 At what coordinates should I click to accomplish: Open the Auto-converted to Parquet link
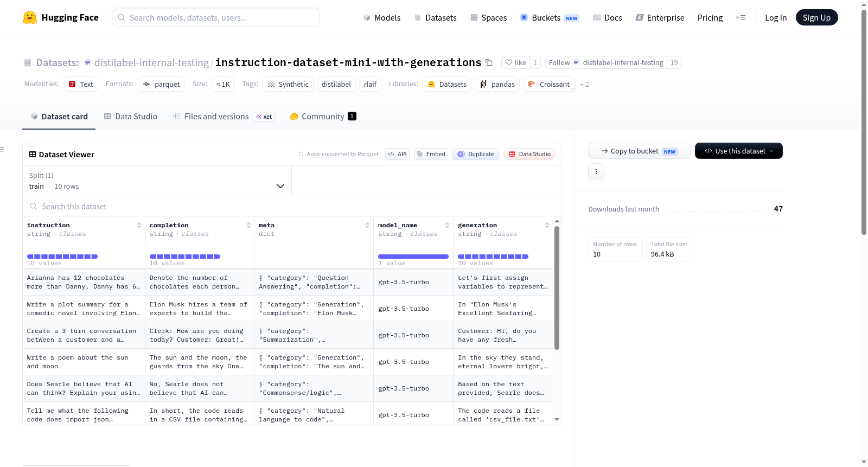pos(342,154)
